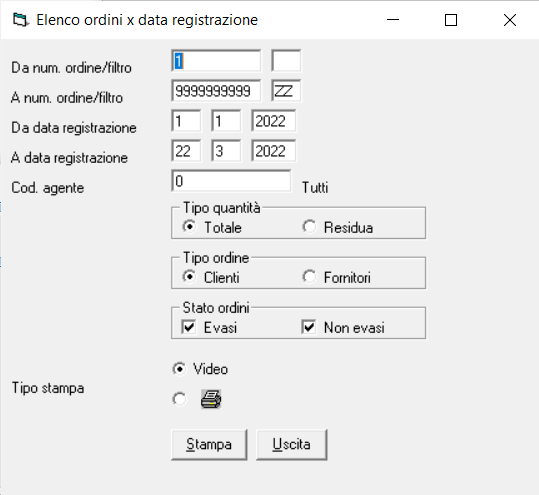Screen dimensions: 539x495
Task: Click the Stampa button
Action: pyautogui.click(x=209, y=444)
